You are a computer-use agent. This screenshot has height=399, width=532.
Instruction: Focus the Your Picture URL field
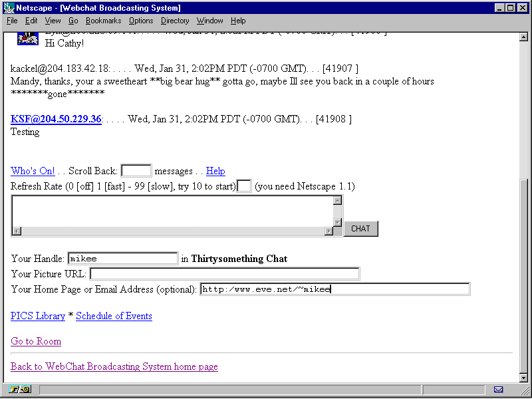[x=225, y=274]
